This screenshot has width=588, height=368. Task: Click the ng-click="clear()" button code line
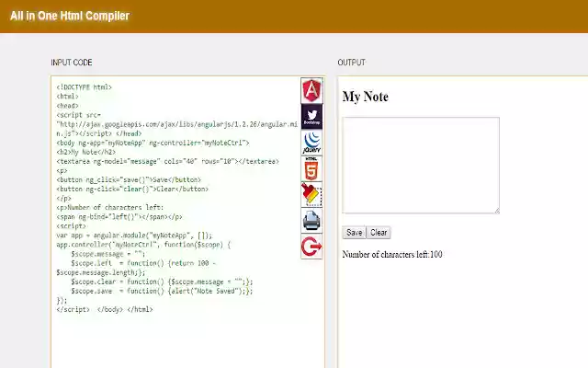132,189
